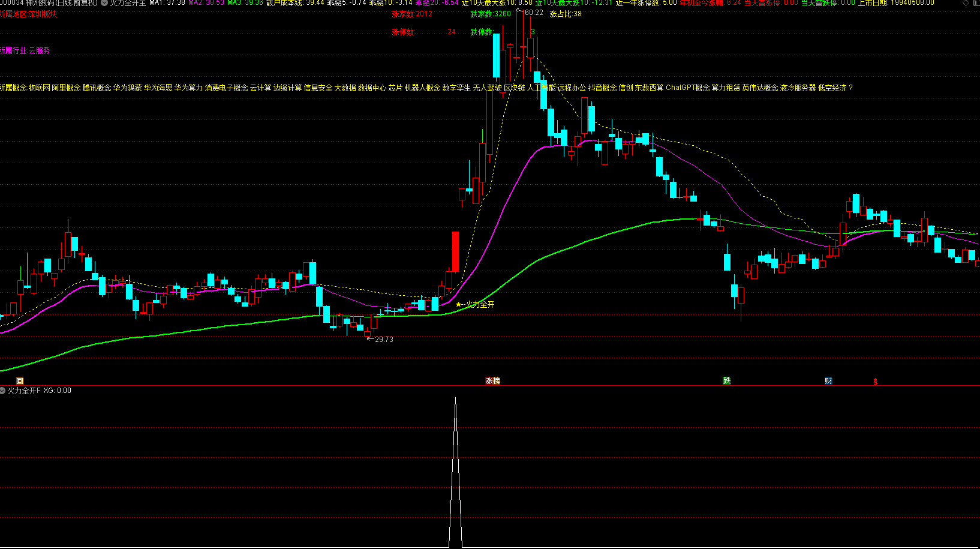The height and width of the screenshot is (549, 980).
Task: Click the 所属地区:深圳板块 label
Action: coord(29,14)
